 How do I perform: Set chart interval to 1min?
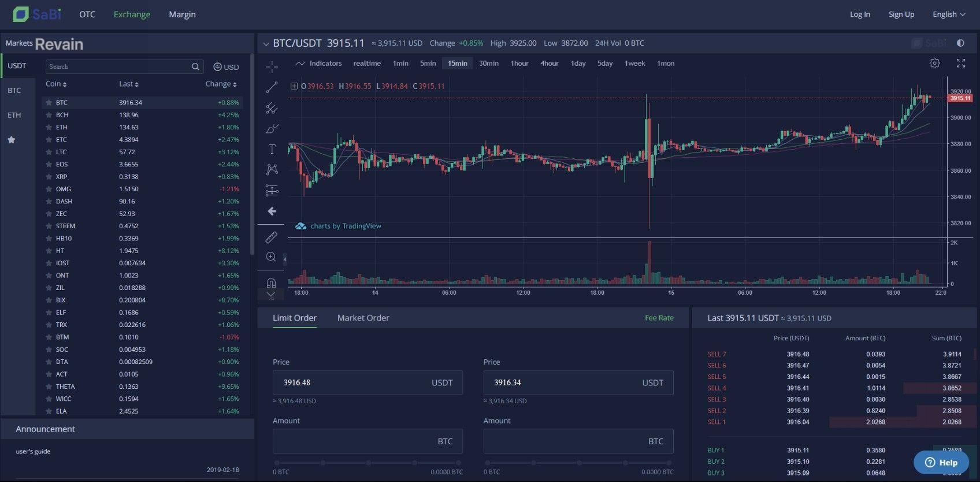coord(400,64)
